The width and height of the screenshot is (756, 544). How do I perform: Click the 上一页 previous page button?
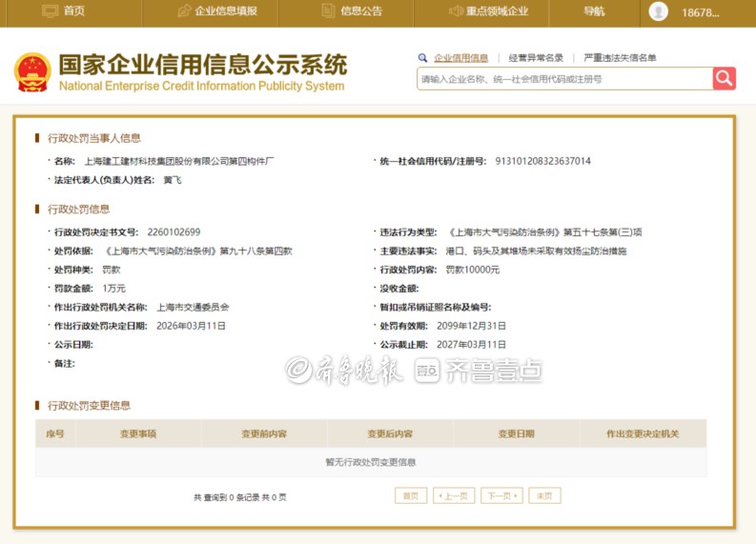pos(454,496)
